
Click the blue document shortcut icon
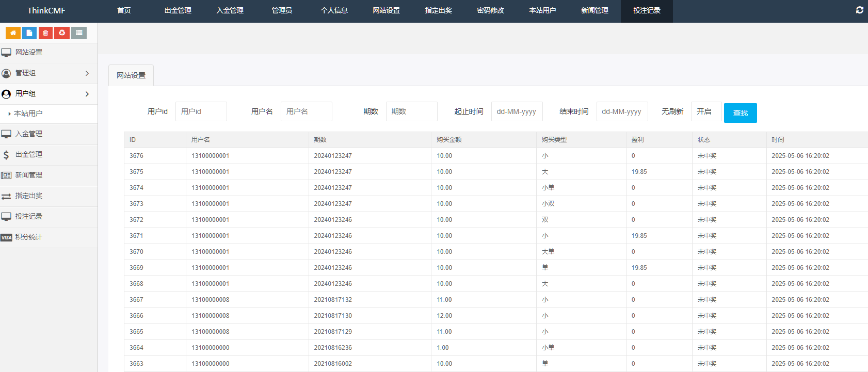pyautogui.click(x=29, y=33)
